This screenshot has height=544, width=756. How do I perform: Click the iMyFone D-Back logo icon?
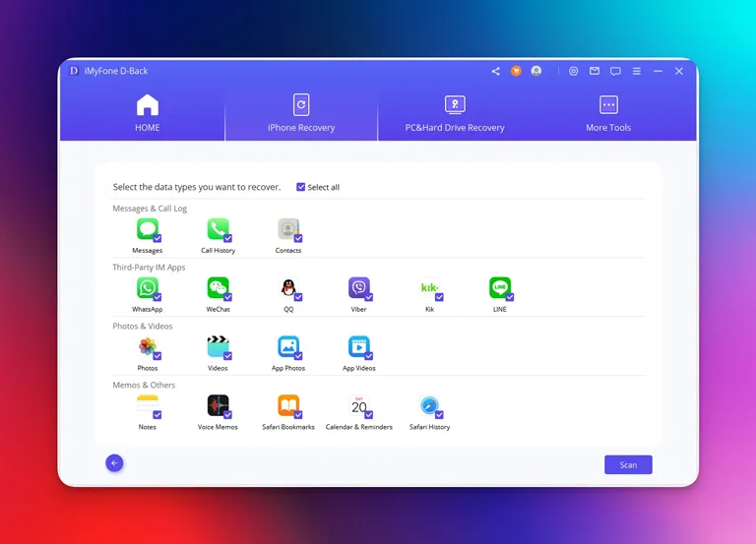(74, 71)
